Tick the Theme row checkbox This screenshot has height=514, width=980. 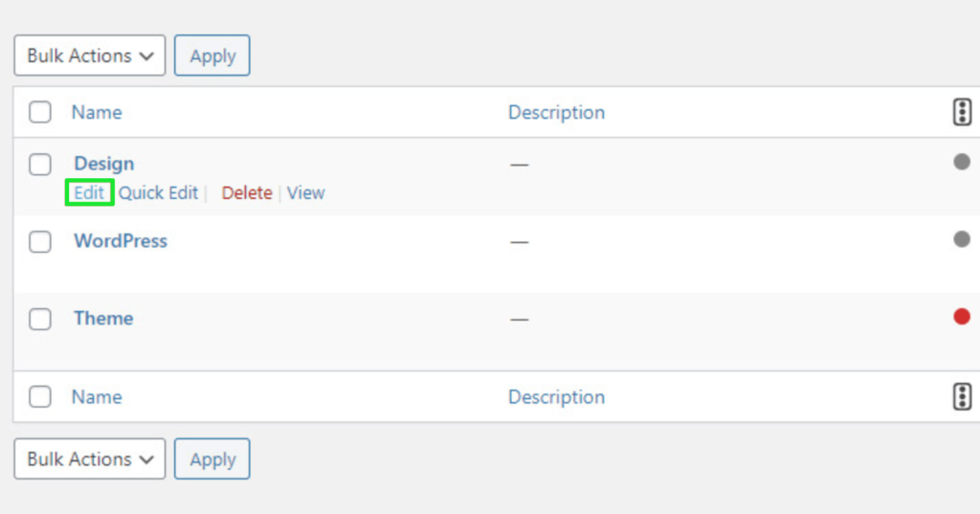click(x=40, y=319)
